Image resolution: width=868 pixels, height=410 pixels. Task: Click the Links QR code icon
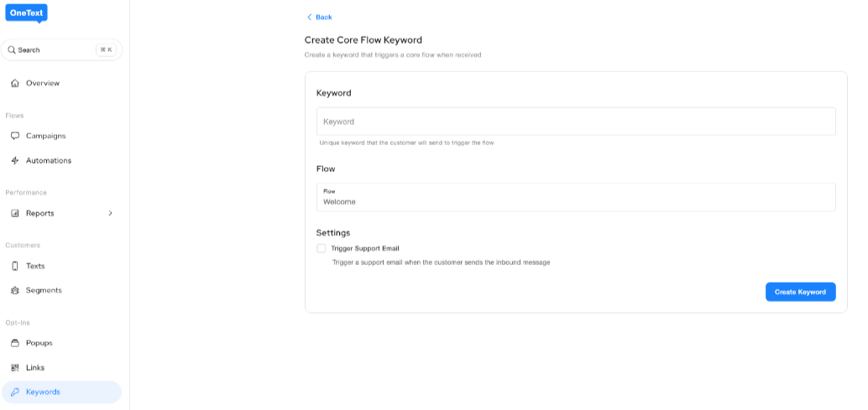(15, 367)
